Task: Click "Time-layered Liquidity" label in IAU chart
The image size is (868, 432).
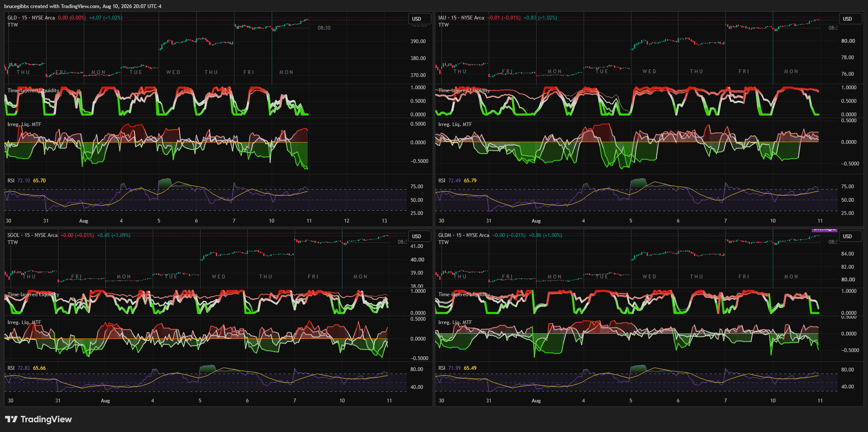Action: point(464,91)
